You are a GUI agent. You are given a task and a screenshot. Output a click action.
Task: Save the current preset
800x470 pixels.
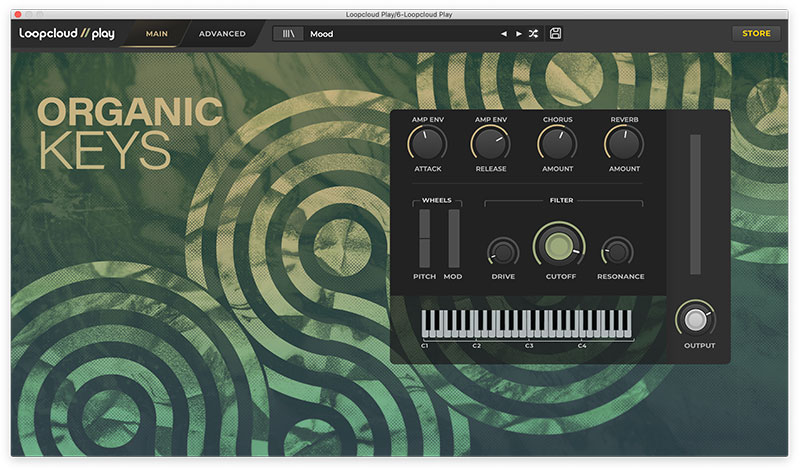tap(555, 34)
